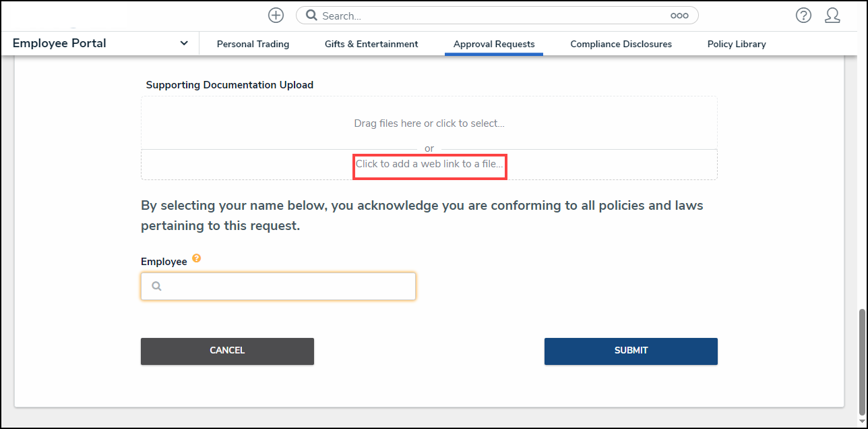The width and height of the screenshot is (868, 429).
Task: Click to add a web link to a file
Action: click(x=429, y=164)
